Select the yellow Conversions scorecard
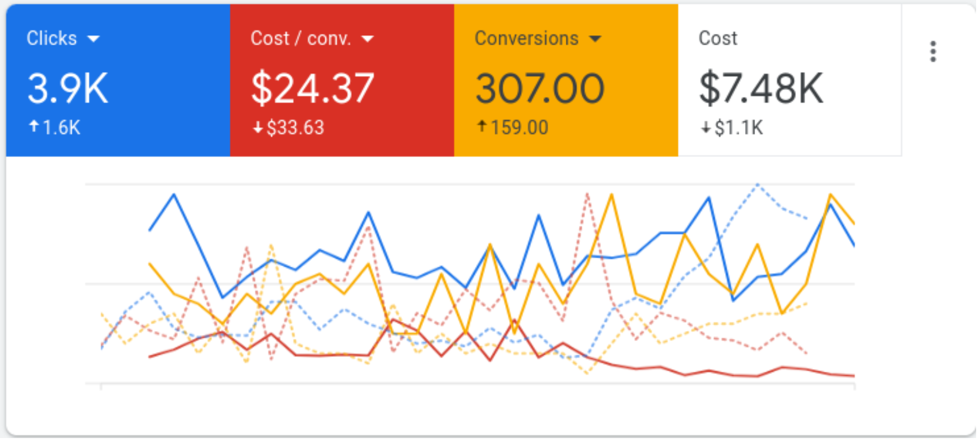This screenshot has height=443, width=980. point(567,80)
